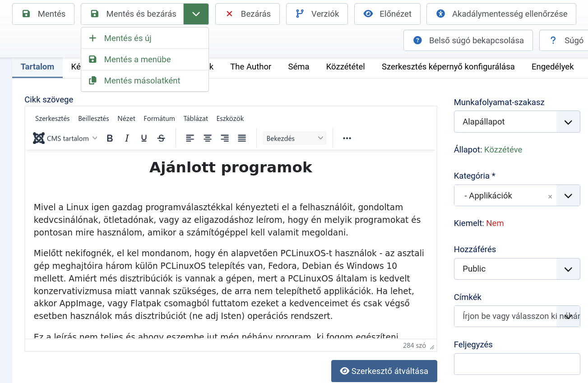The height and width of the screenshot is (383, 588).
Task: Switch to the Engedélyek tab
Action: (553, 67)
